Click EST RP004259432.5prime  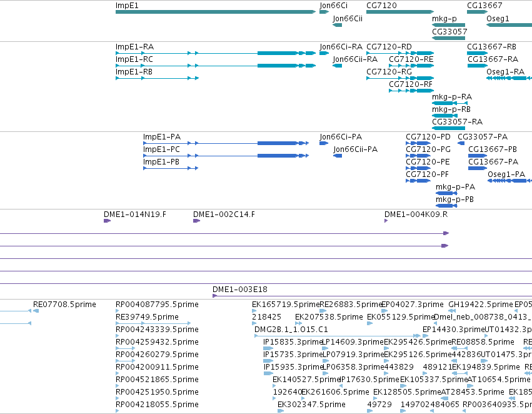157,343
